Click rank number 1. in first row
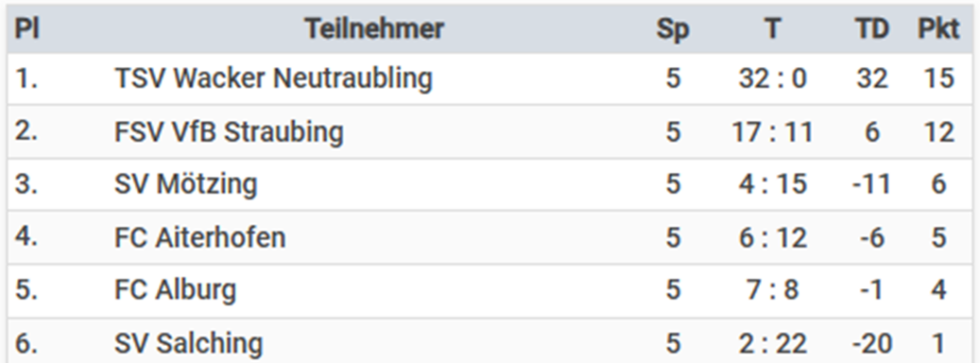Screen dimensions: 980x363 [x=26, y=79]
